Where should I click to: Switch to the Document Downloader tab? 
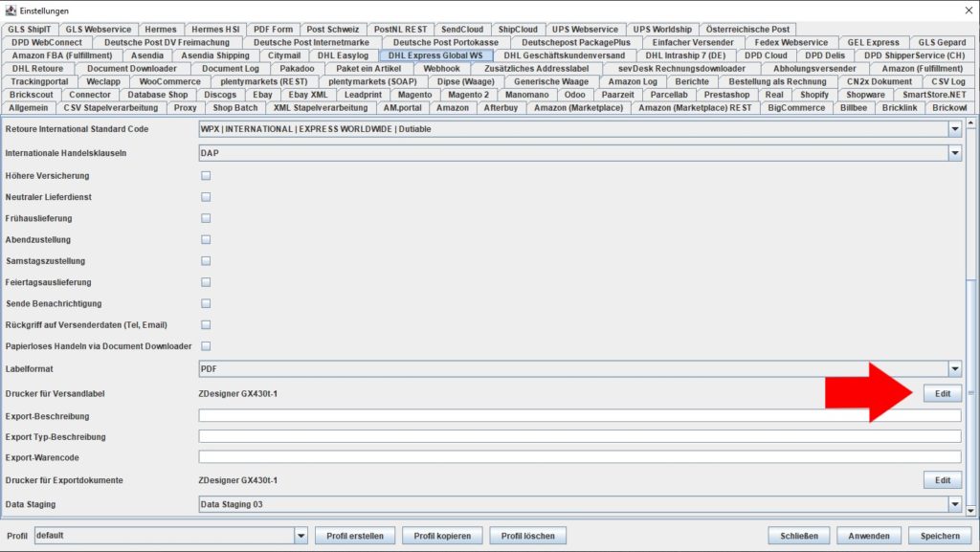point(132,69)
